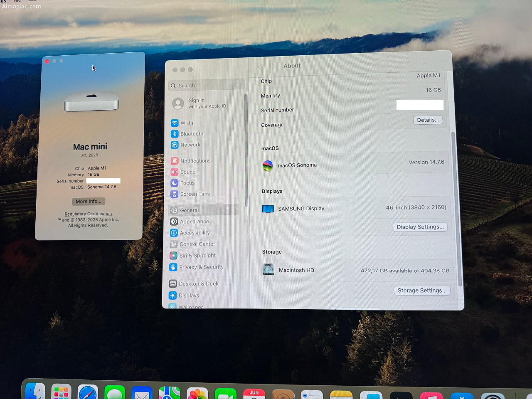This screenshot has height=399, width=532.
Task: Select Sound in the settings sidebar
Action: click(x=183, y=172)
